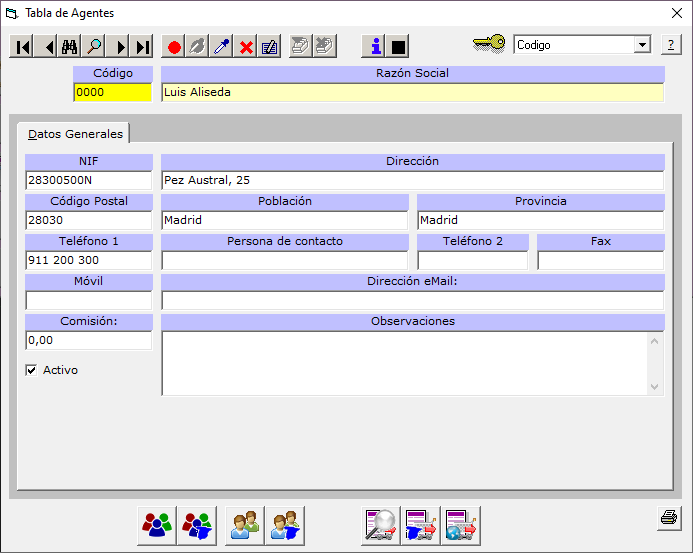The image size is (693, 553).
Task: Click the blue information icon
Action: click(375, 47)
